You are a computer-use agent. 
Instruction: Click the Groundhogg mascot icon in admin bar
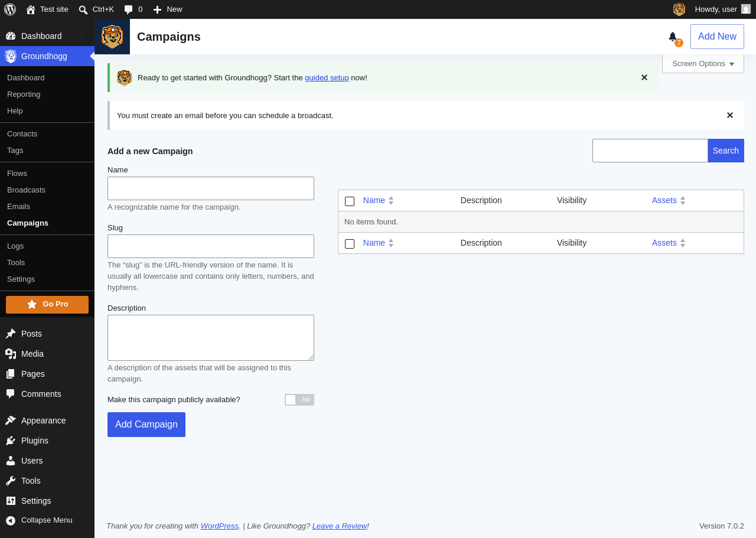click(679, 9)
